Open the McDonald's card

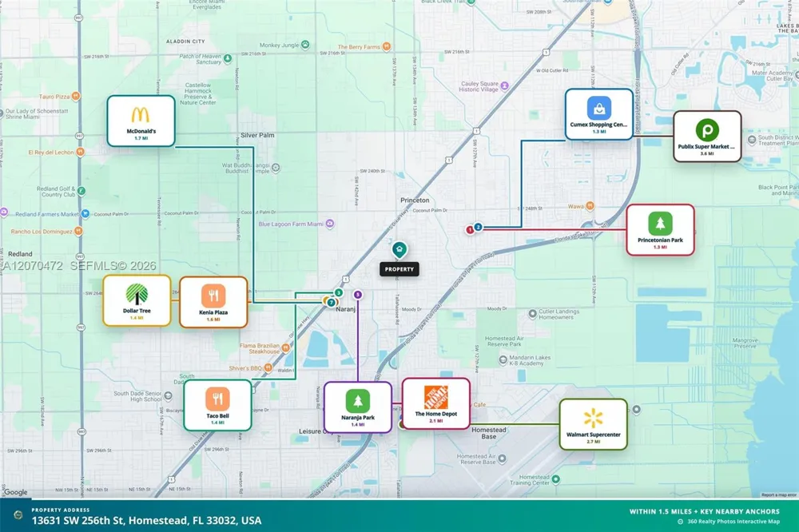point(141,121)
